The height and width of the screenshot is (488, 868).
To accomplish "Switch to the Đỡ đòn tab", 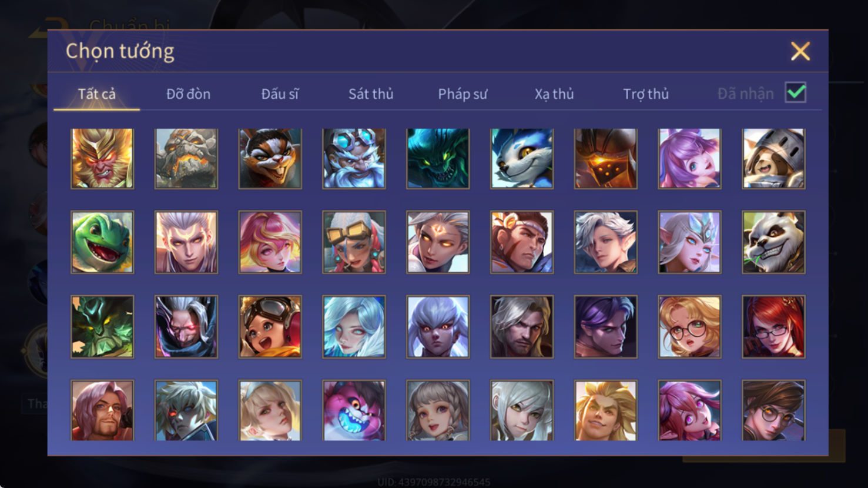I will click(188, 94).
